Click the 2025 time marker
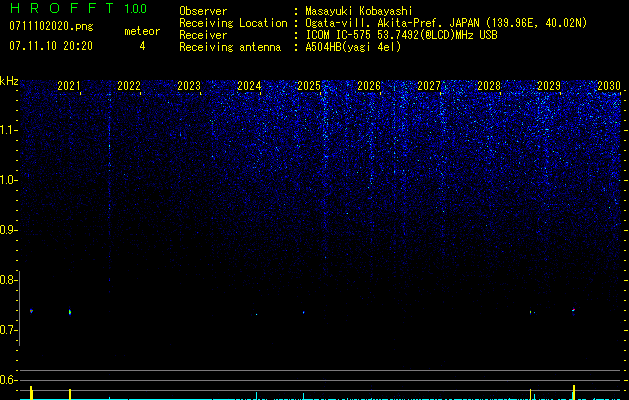The image size is (629, 400). pyautogui.click(x=308, y=86)
